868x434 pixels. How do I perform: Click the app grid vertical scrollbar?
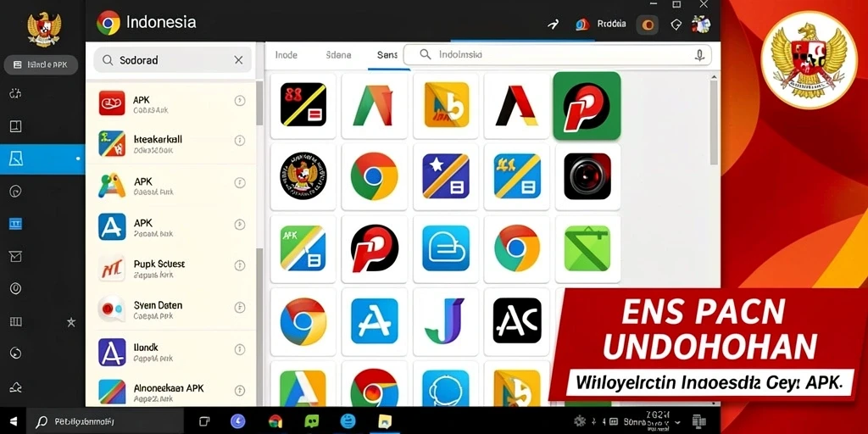[x=714, y=122]
